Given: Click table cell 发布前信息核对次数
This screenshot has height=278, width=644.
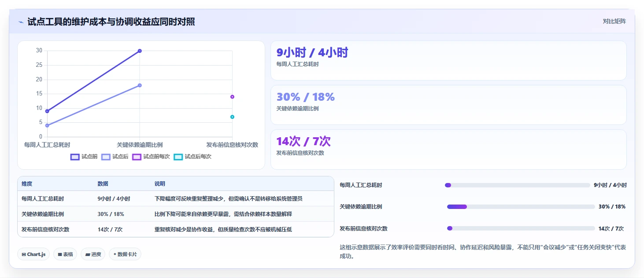Looking at the screenshot, I should [45, 230].
